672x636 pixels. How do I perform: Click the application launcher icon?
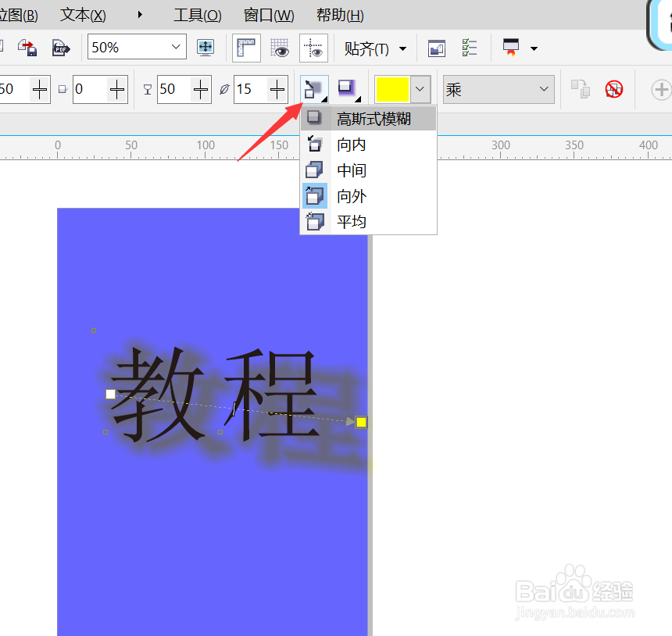pos(511,47)
